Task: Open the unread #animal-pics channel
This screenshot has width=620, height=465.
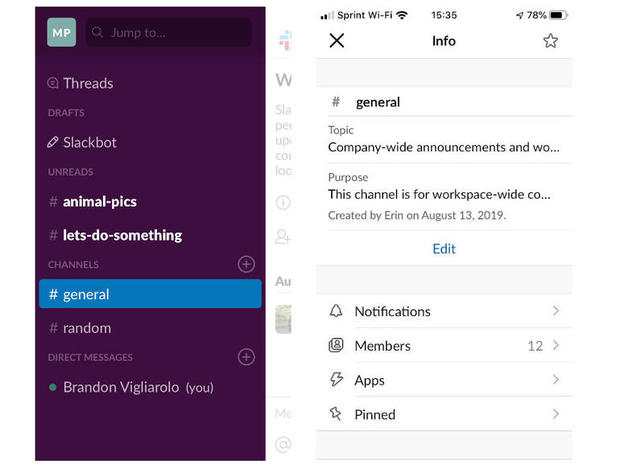Action: tap(99, 202)
